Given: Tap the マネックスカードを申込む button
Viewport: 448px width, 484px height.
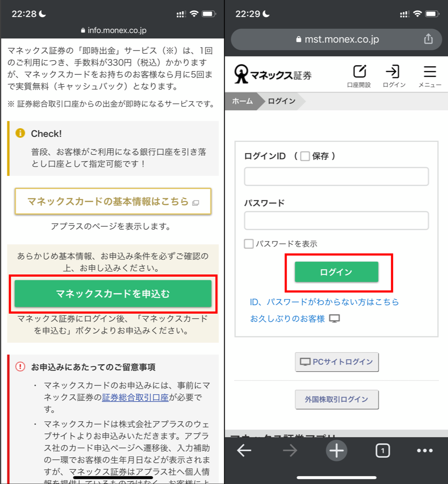Looking at the screenshot, I should coord(113,293).
